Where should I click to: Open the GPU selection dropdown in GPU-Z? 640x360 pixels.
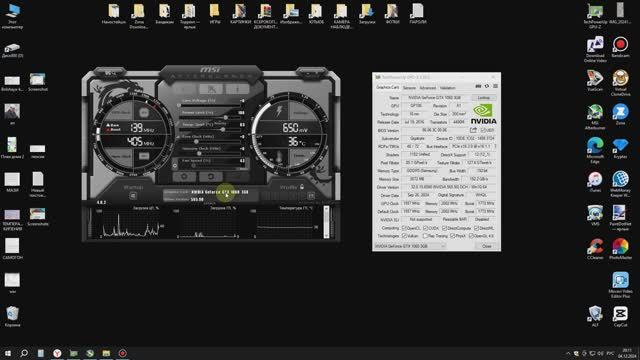(x=410, y=246)
